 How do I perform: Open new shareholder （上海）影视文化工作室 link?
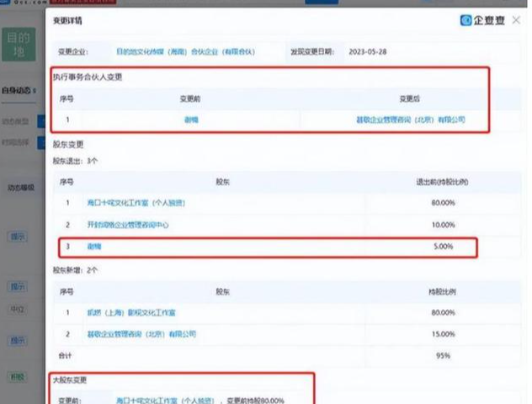[x=131, y=312]
